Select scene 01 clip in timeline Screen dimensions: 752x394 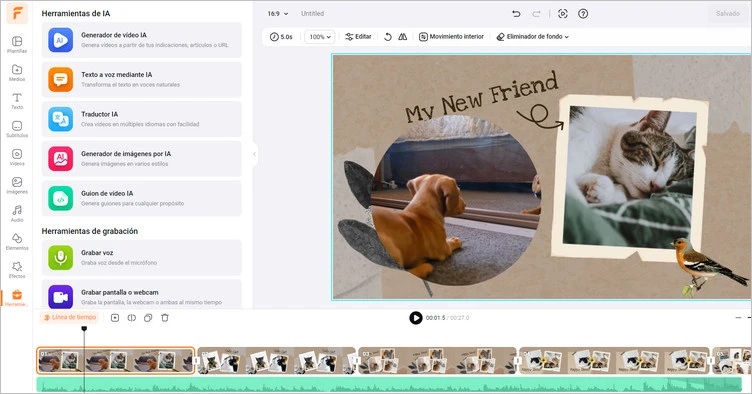[116, 360]
